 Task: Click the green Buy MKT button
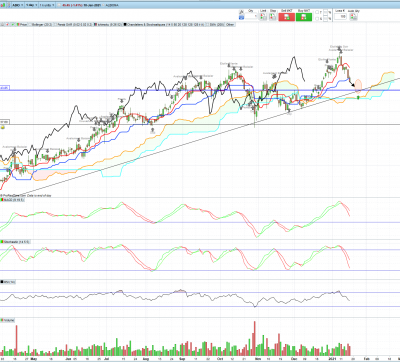304,17
